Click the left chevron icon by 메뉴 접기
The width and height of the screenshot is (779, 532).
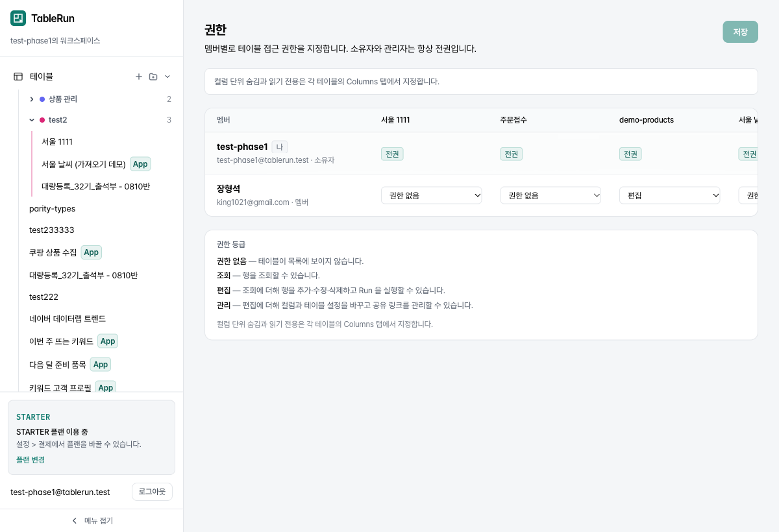pos(74,520)
